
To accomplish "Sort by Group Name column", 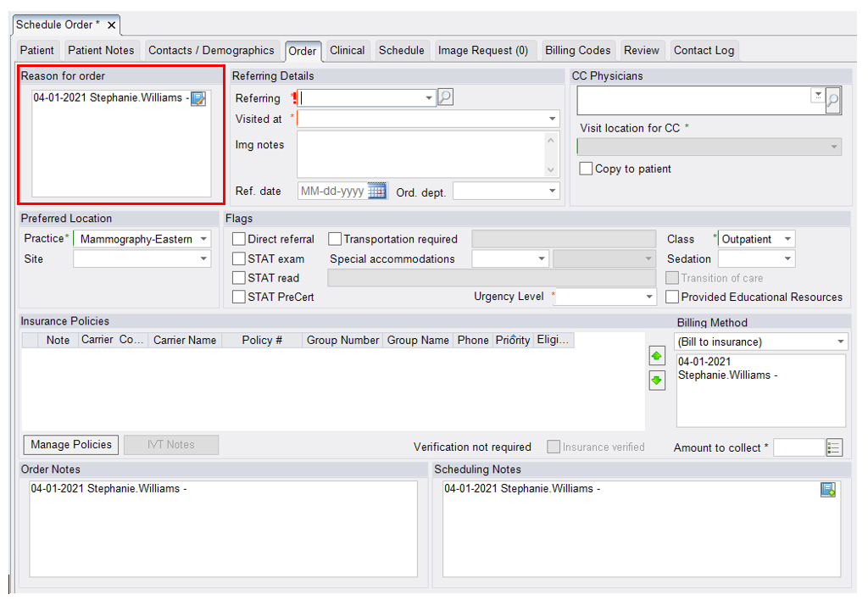I will pyautogui.click(x=418, y=340).
